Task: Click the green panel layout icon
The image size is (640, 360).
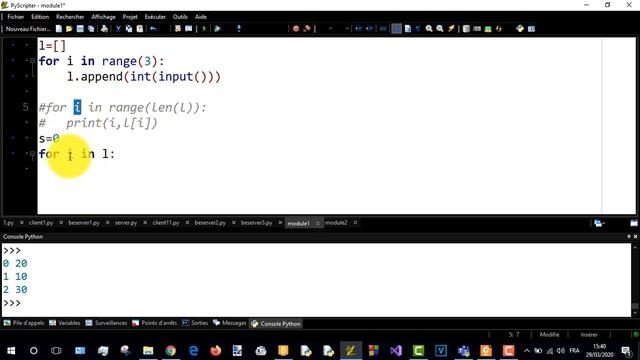Action: [488, 29]
